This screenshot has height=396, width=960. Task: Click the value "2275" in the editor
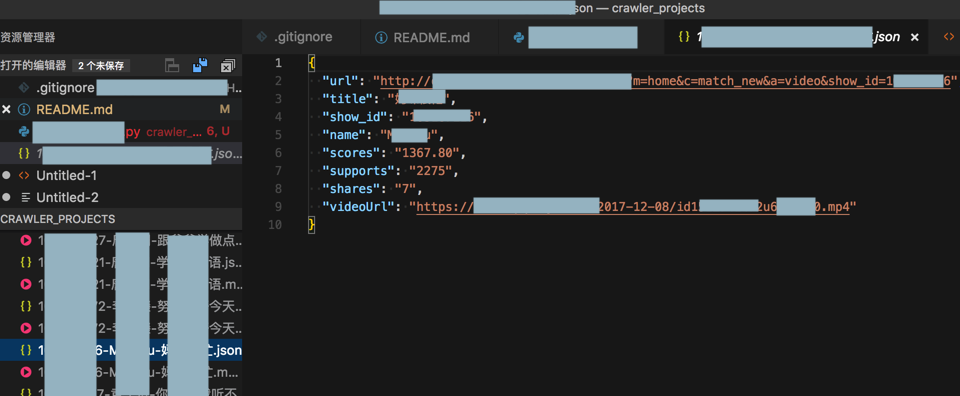click(430, 171)
